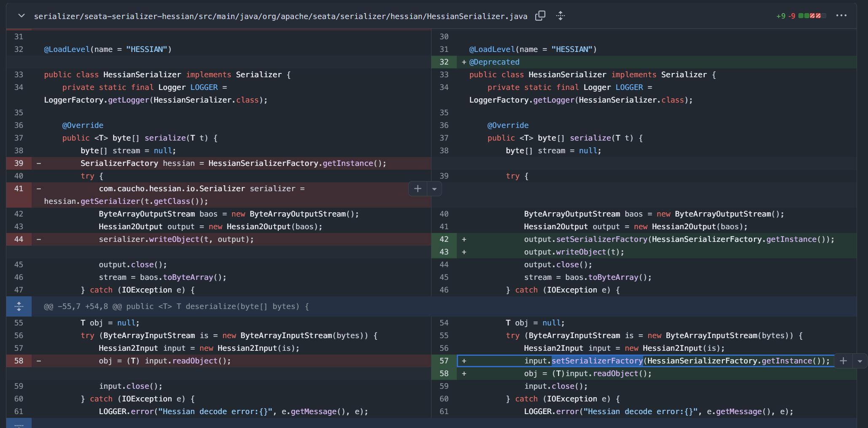Image resolution: width=868 pixels, height=428 pixels.
Task: Select added line number 42 on right
Action: [444, 239]
